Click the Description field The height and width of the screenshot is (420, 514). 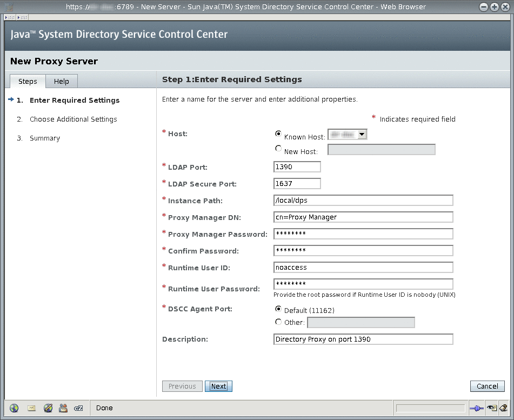point(363,339)
